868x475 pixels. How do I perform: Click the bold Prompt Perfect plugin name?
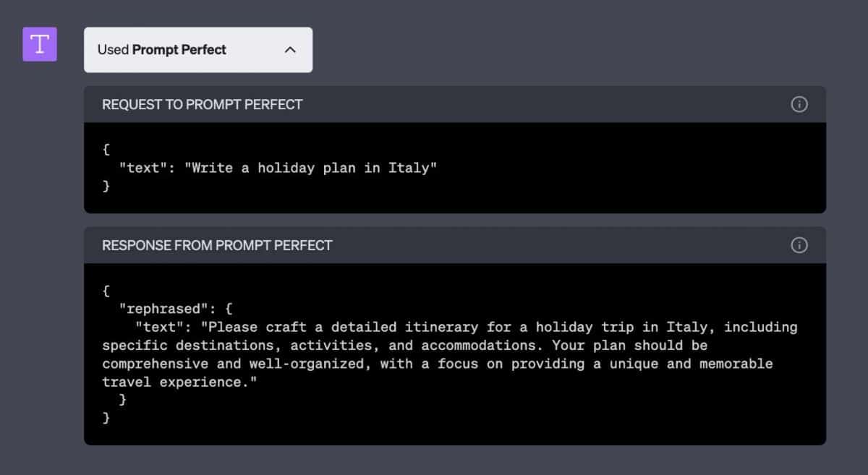[179, 50]
